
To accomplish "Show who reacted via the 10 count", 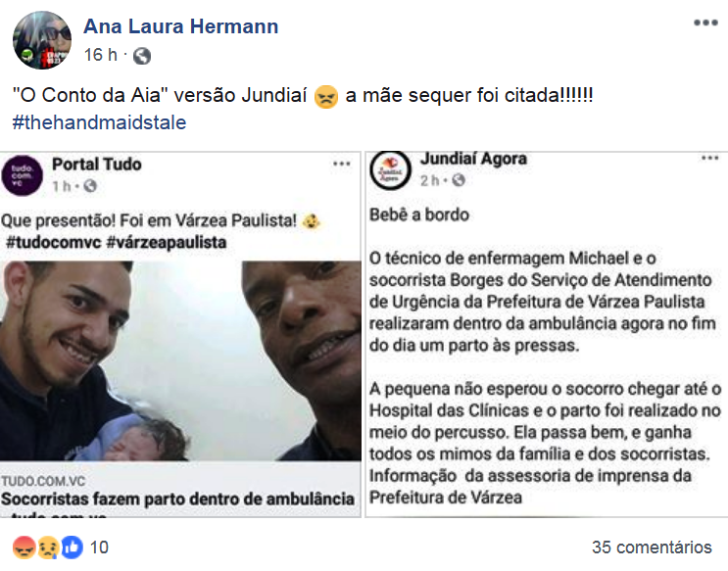I will (99, 547).
